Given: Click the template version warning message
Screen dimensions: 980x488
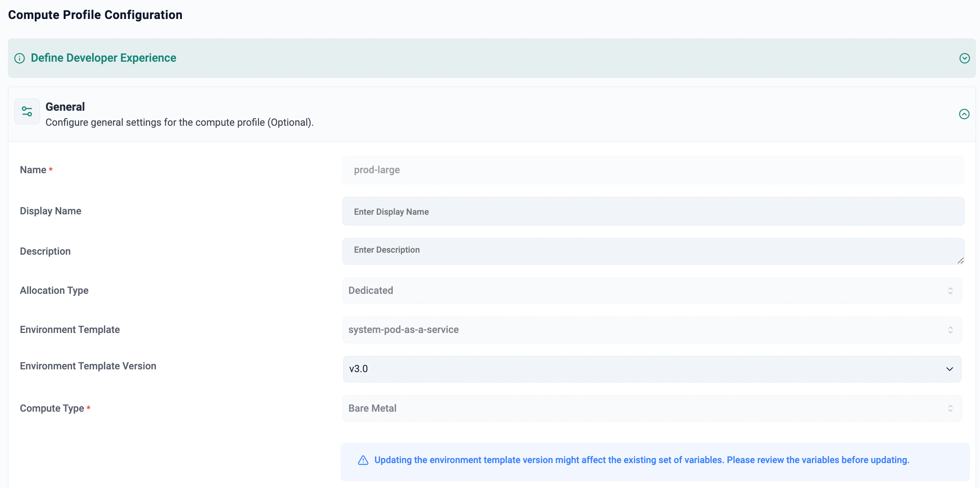Looking at the screenshot, I should tap(641, 460).
